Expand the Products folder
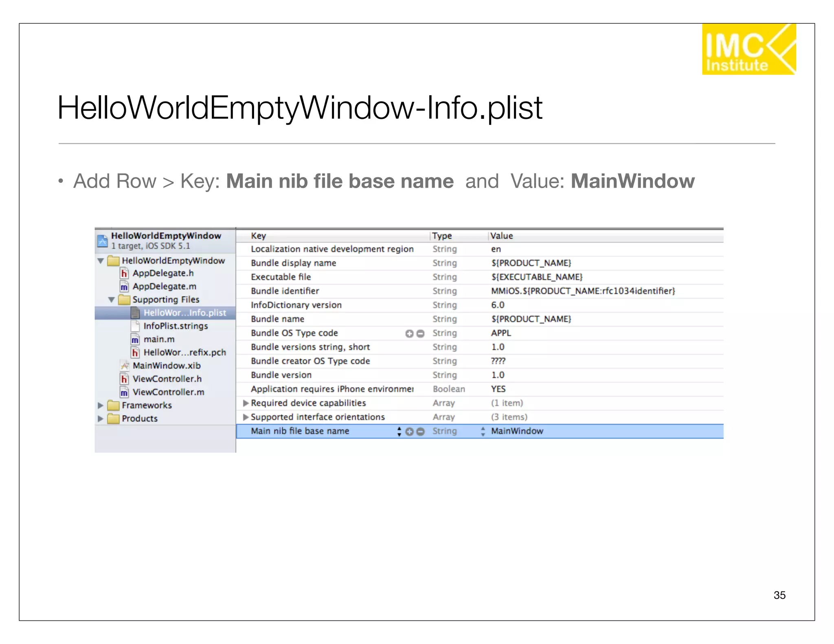The width and height of the screenshot is (834, 644). tap(101, 418)
